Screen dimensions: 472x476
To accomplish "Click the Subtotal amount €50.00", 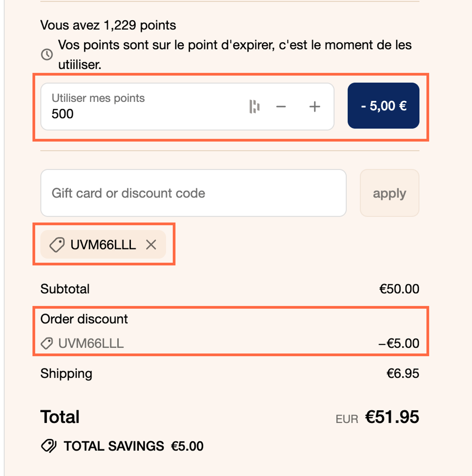I will pos(399,289).
